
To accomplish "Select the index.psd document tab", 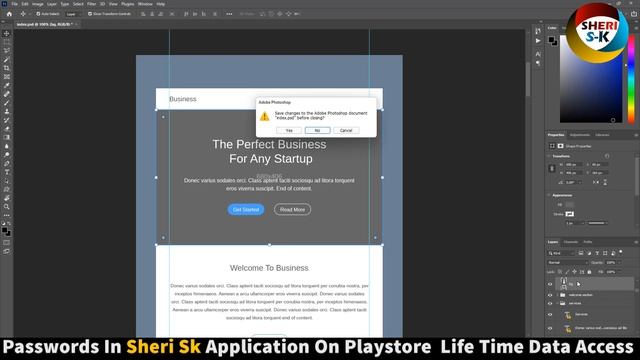I will click(x=44, y=24).
